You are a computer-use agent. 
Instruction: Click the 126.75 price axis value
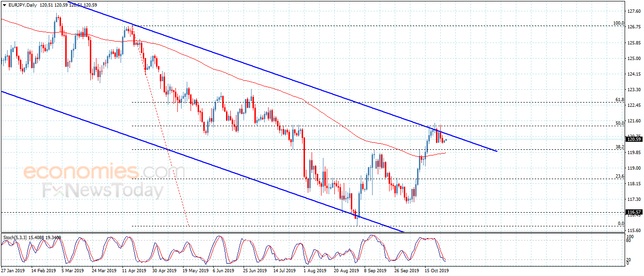[634, 27]
